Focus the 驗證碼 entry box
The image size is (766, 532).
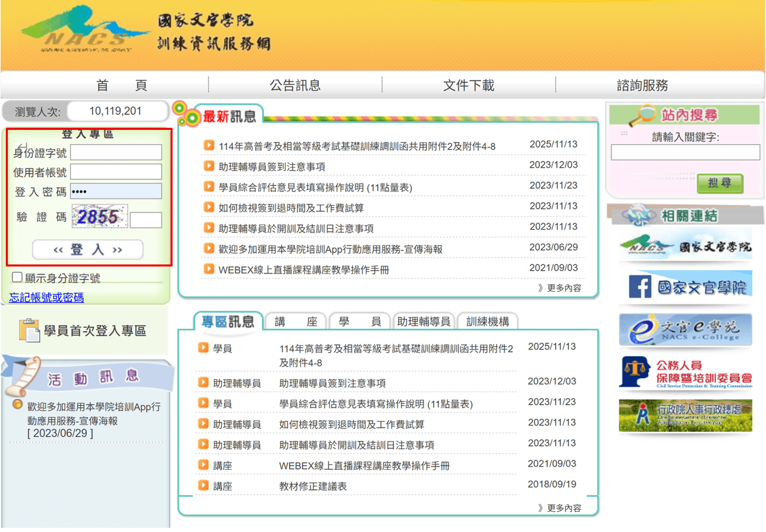(x=146, y=220)
